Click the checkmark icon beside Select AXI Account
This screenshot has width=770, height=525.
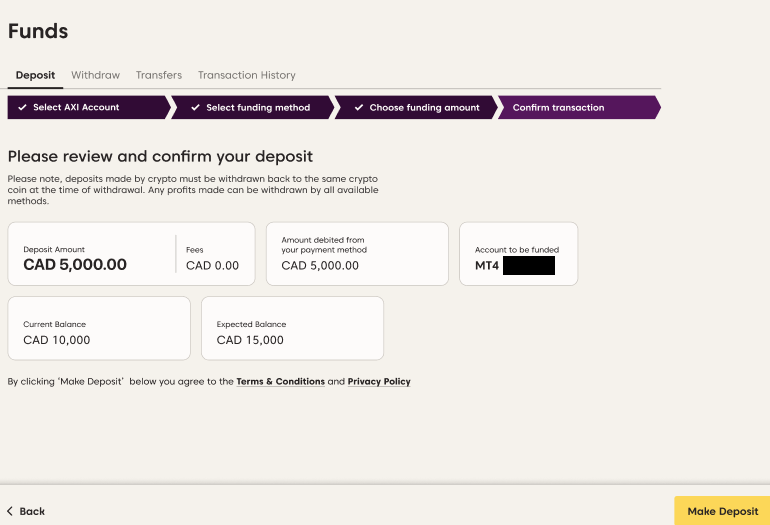coord(22,108)
